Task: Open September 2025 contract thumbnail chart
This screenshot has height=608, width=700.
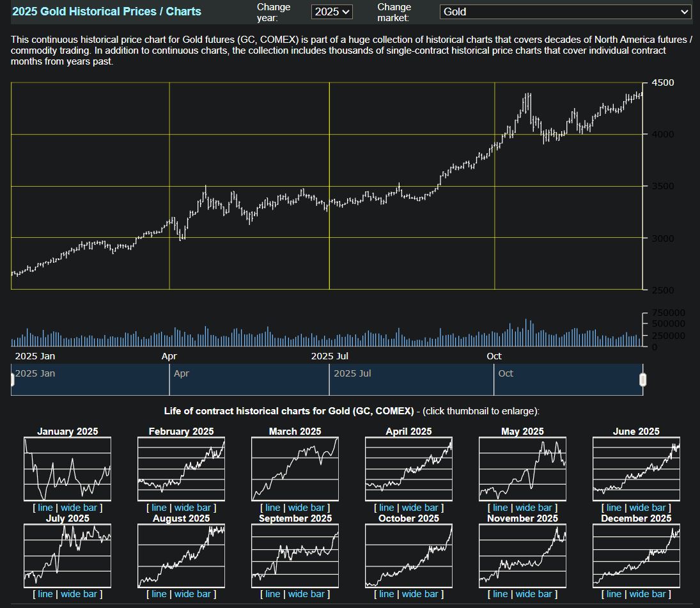Action: coord(295,556)
